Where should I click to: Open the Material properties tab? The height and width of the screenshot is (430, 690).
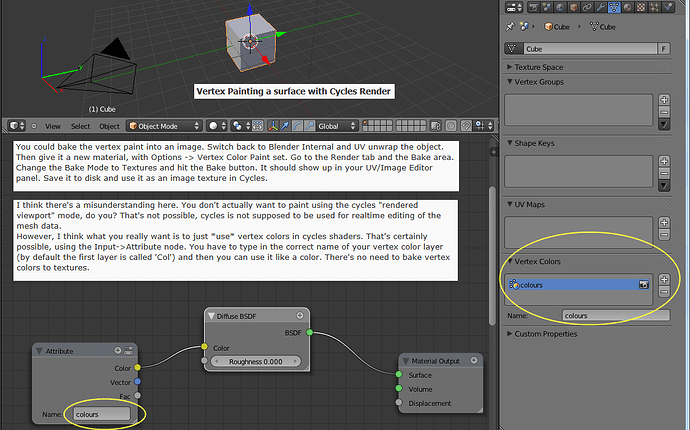628,7
